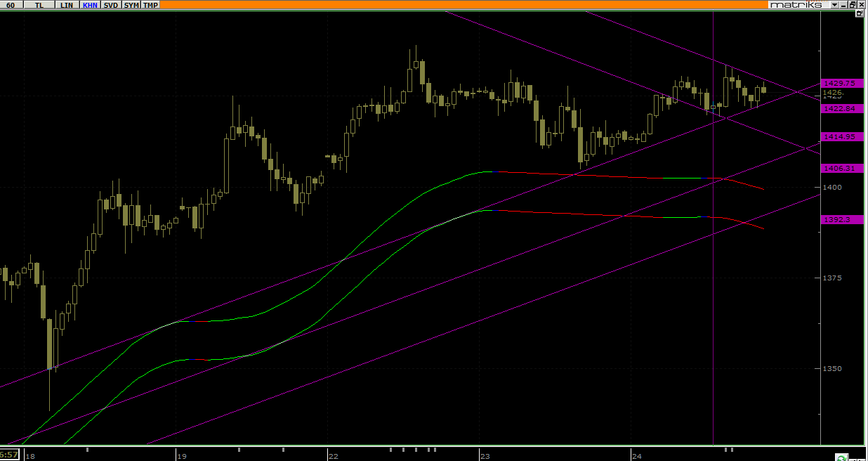
Task: Restore the window with the restore button
Action: [853, 5]
